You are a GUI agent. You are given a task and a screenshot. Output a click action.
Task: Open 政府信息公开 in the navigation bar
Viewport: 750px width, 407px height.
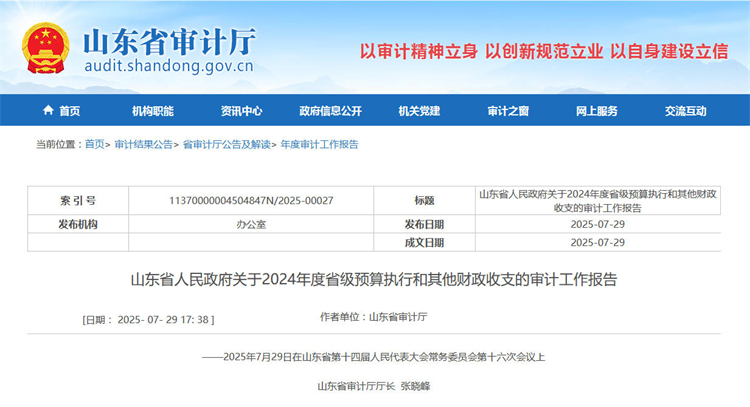pos(329,111)
